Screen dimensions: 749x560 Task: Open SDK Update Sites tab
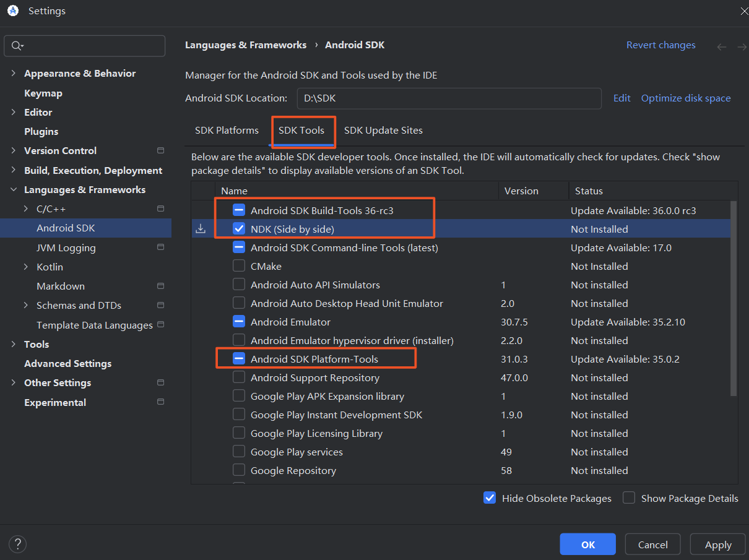383,131
